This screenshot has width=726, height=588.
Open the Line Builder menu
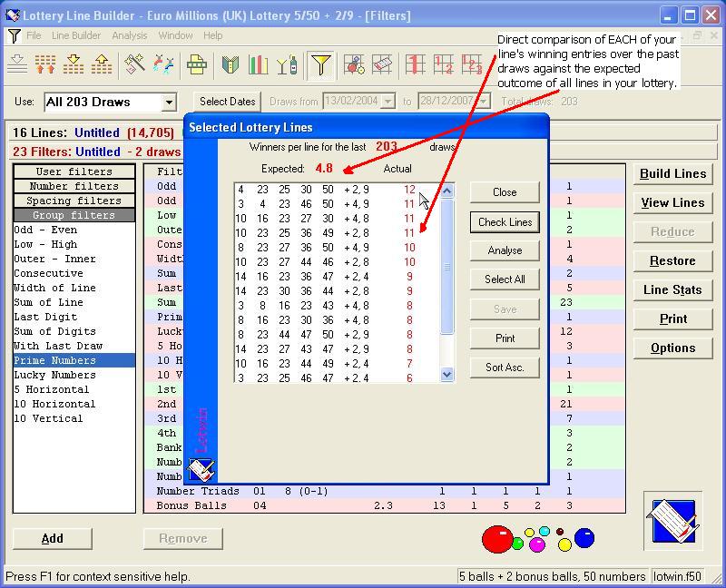[76, 35]
